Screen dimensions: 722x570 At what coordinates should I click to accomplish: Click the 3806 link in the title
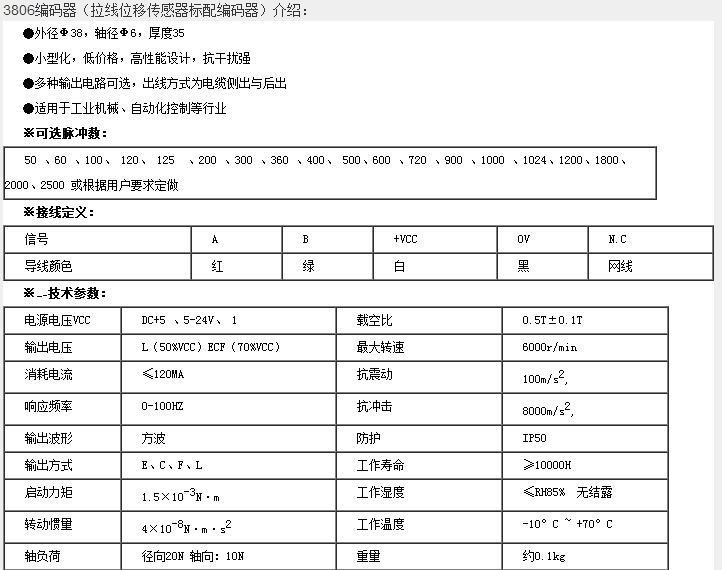point(17,11)
